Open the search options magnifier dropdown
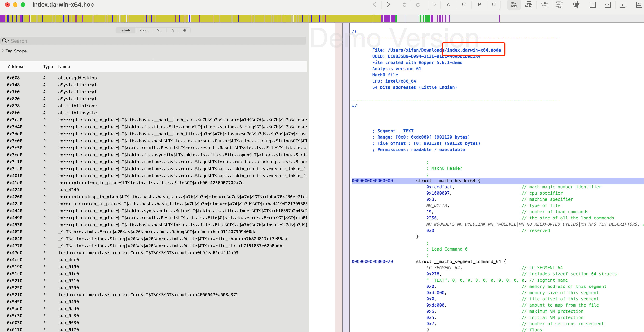 coord(5,41)
